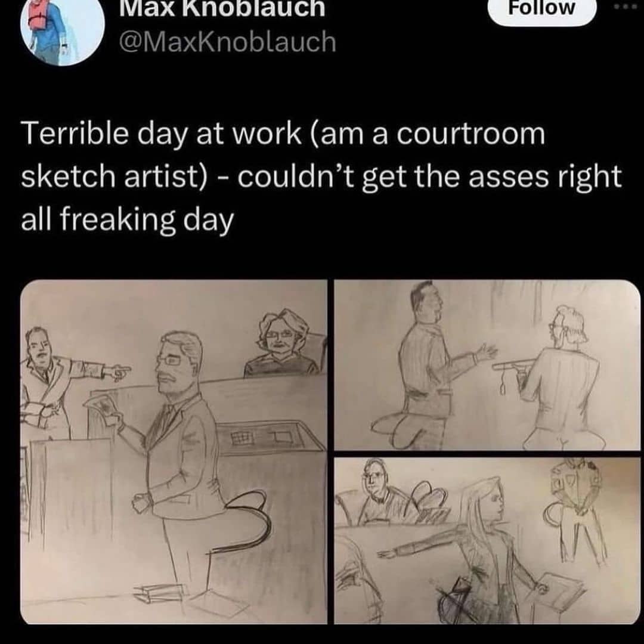Open Max Knoblauch's profile avatar
Screen dimensions: 644x644
click(x=63, y=28)
